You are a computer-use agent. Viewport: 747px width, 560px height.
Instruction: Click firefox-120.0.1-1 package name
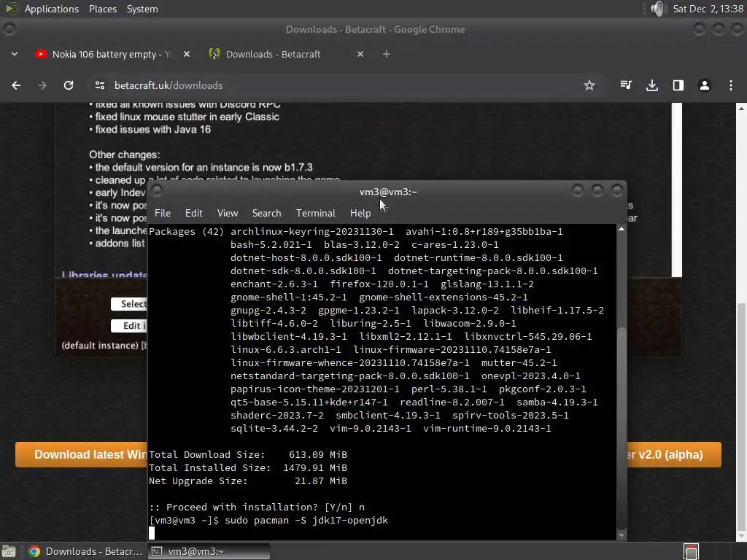(x=379, y=284)
